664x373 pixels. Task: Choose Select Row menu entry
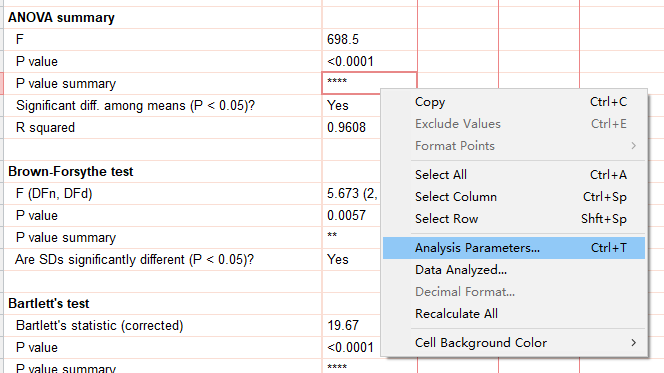[514, 219]
